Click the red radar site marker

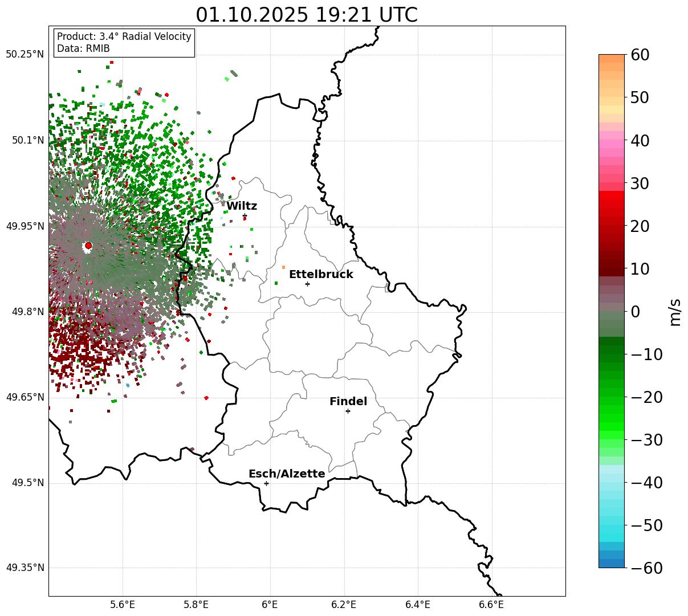click(88, 246)
